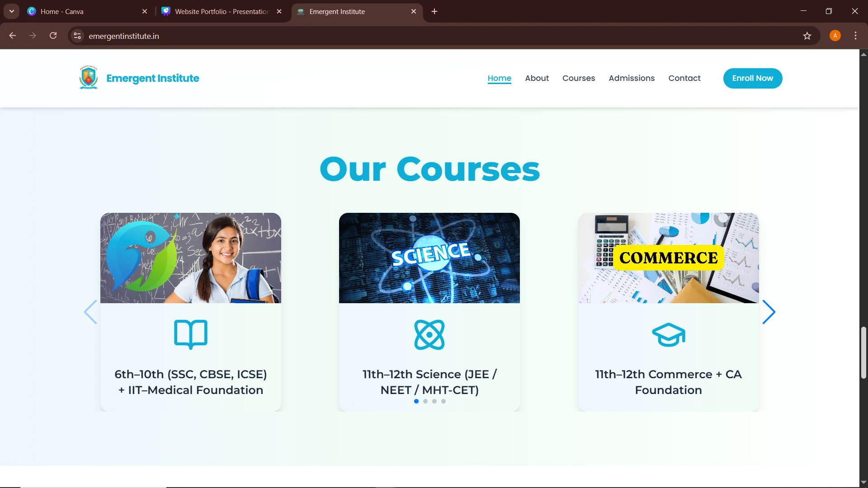This screenshot has height=488, width=868.
Task: Open the Admissions navigation link
Action: click(631, 78)
